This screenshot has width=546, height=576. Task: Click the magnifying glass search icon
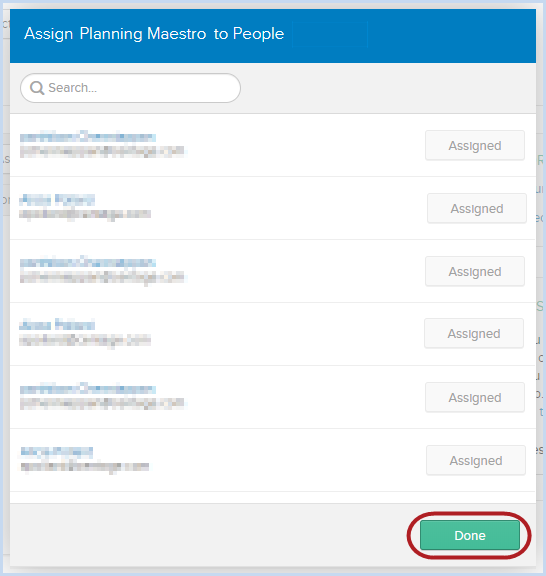click(x=37, y=88)
